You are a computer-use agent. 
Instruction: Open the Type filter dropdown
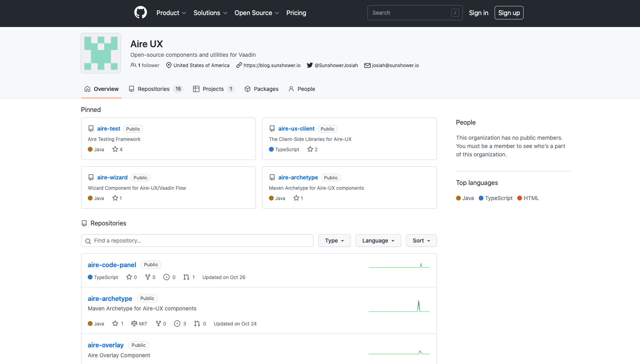point(335,241)
